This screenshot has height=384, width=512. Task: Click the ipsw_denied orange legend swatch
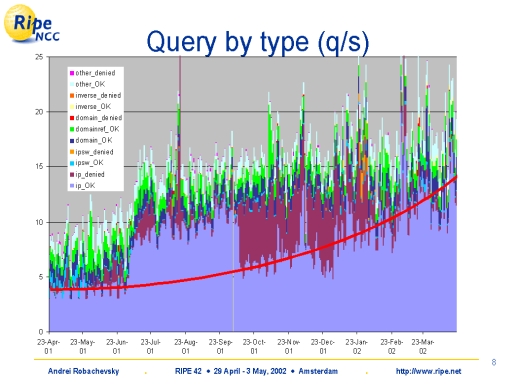(72, 152)
